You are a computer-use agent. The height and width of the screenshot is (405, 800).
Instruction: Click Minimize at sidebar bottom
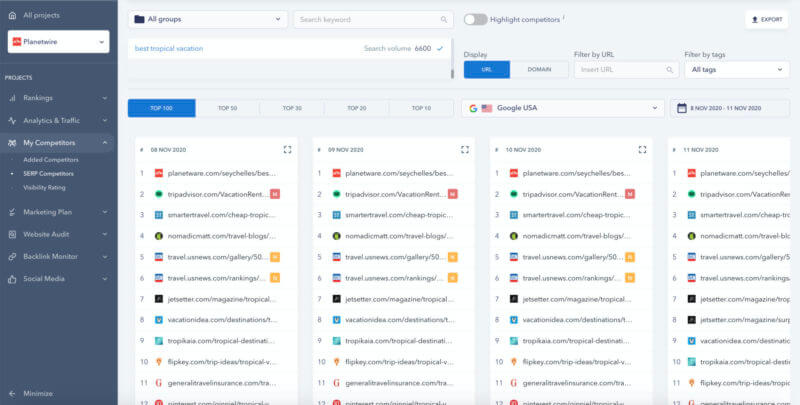point(38,394)
